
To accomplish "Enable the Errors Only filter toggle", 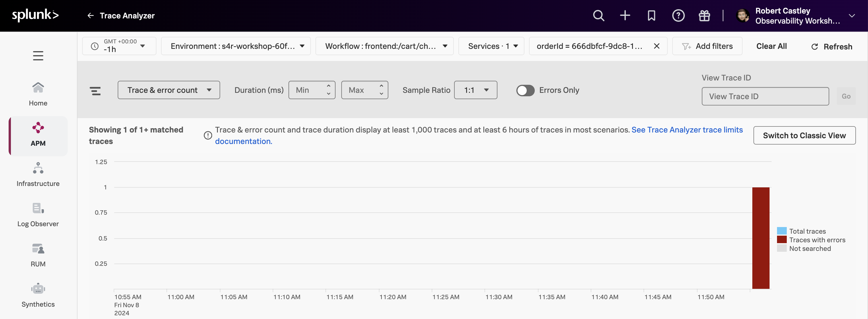I will 525,89.
